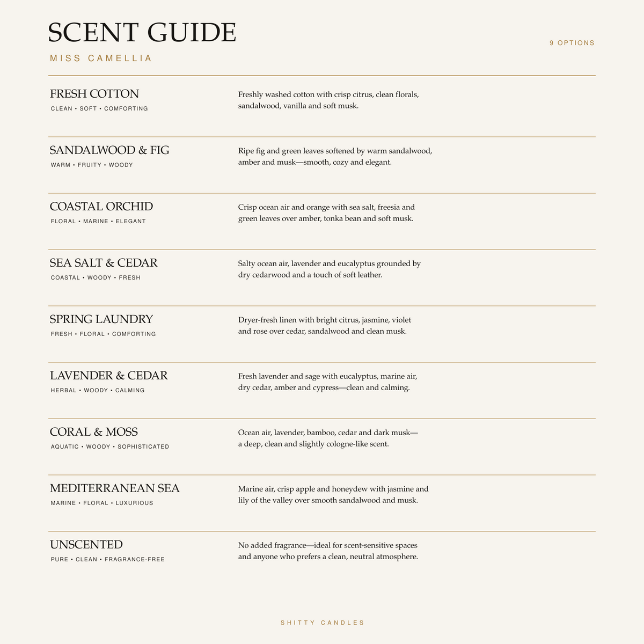Select the MISS CAMELLIA subtitle
This screenshot has height=644, width=644.
click(101, 58)
